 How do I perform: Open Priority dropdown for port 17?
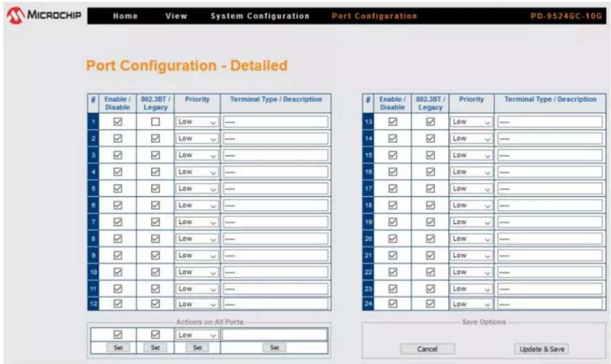point(471,189)
